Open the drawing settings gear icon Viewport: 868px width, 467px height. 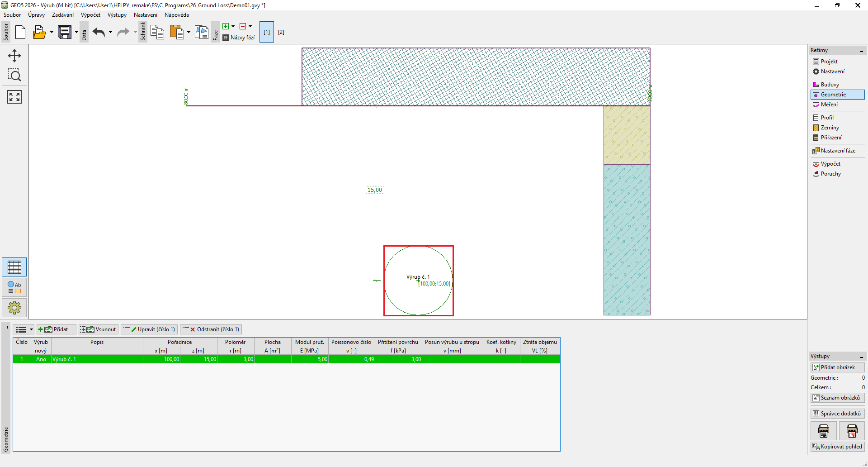14,308
